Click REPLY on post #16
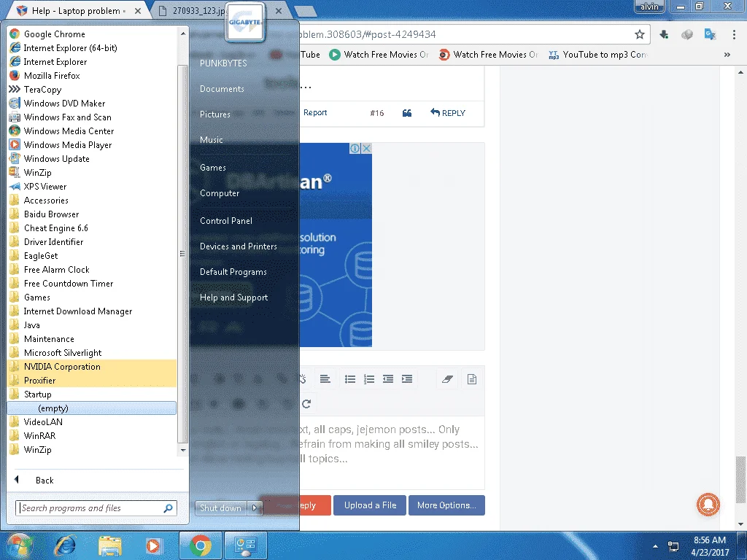This screenshot has height=560, width=747. tap(448, 113)
